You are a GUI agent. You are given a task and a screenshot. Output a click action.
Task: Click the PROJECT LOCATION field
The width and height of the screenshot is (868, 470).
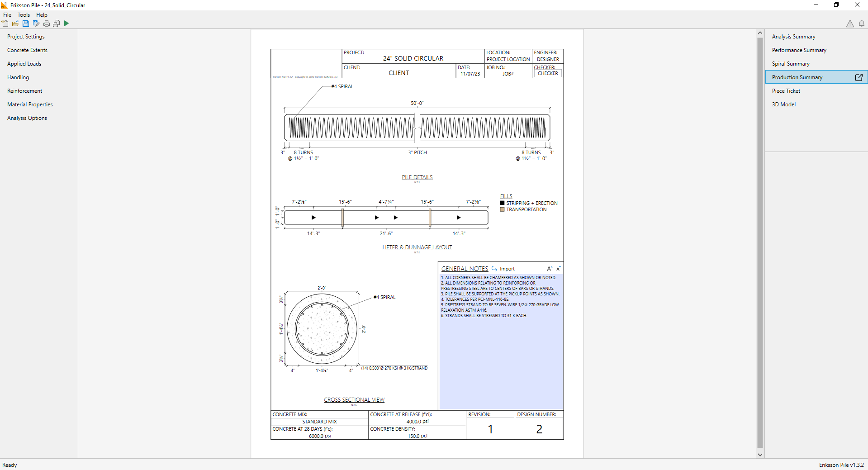508,59
